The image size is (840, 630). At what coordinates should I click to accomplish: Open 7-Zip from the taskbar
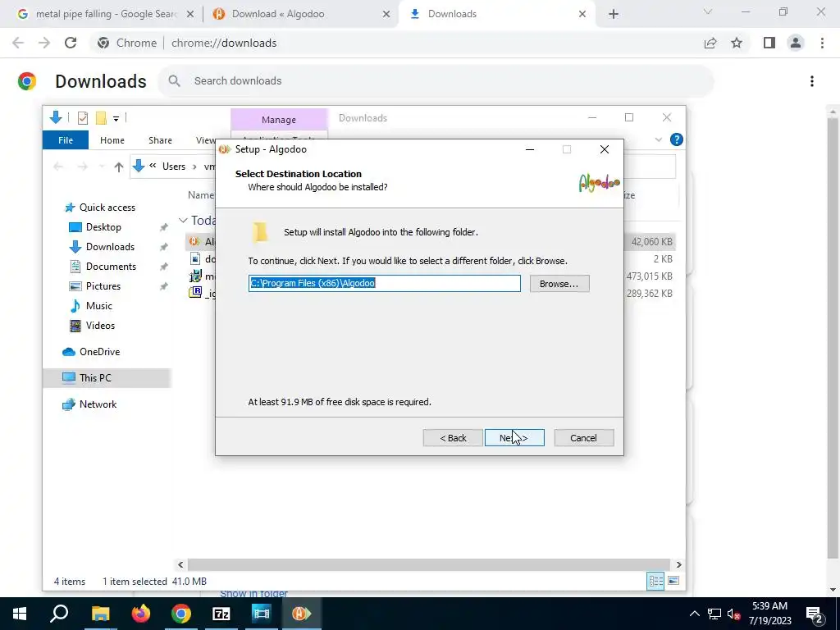point(221,614)
